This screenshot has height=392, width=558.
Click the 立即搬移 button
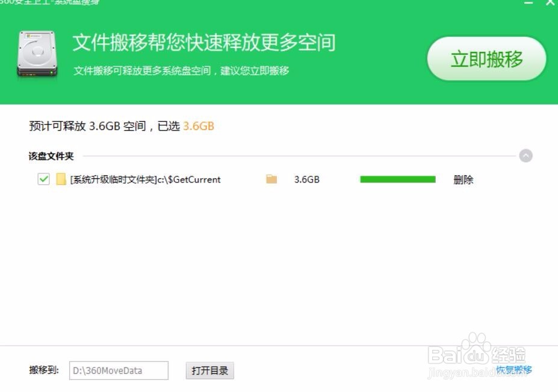click(486, 58)
